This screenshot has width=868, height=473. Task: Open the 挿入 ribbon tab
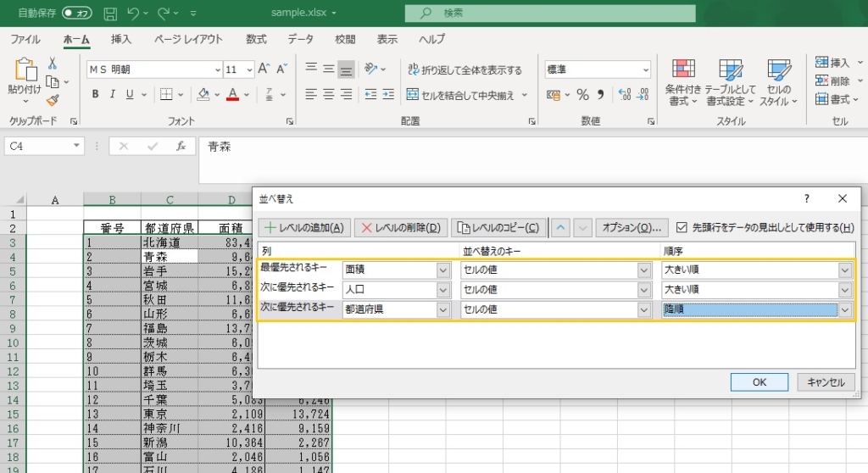(121, 39)
